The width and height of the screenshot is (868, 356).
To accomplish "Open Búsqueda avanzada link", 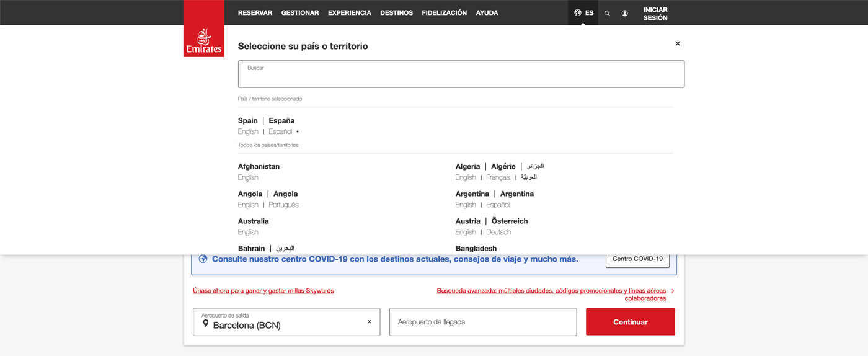I will click(x=551, y=295).
